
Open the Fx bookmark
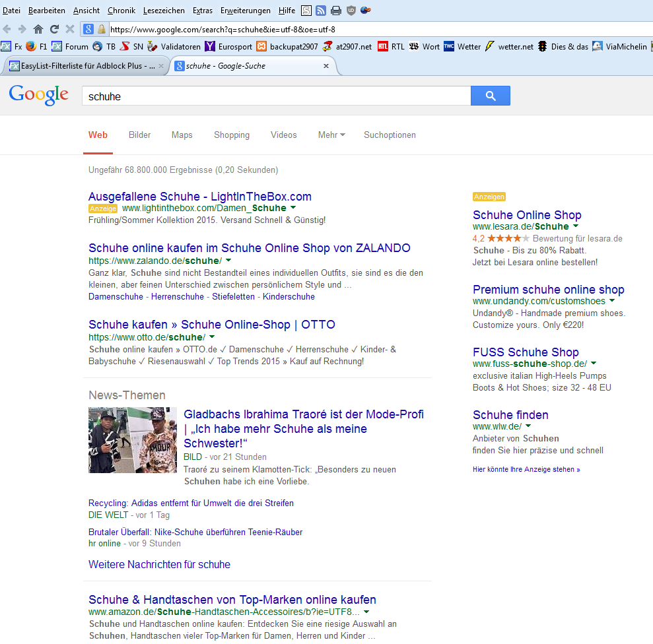(11, 47)
